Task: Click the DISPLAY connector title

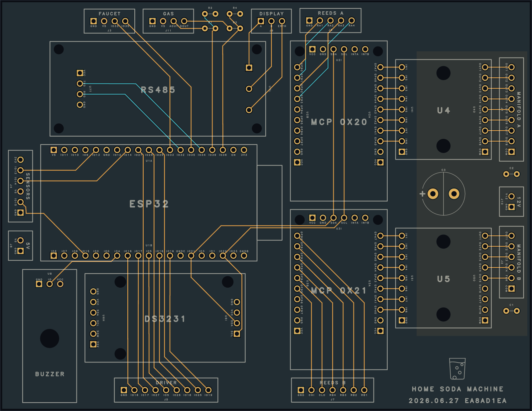Action: [x=271, y=14]
